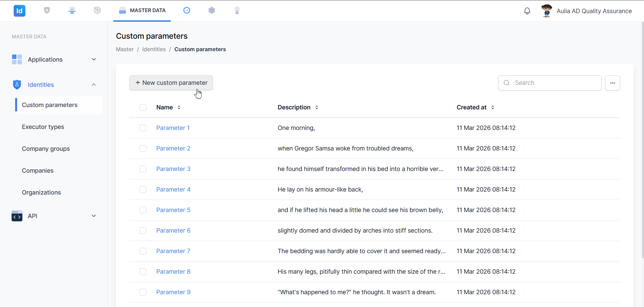Check the Parameter 4 row checkbox
Viewport: 644px width, 307px height.
coord(143,190)
